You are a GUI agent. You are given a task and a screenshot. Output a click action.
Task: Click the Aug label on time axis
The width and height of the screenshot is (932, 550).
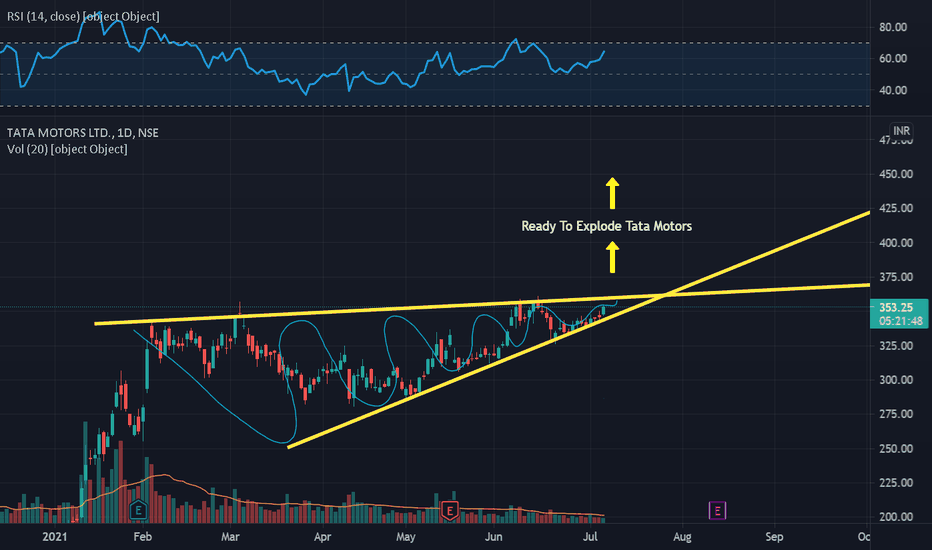coord(682,537)
